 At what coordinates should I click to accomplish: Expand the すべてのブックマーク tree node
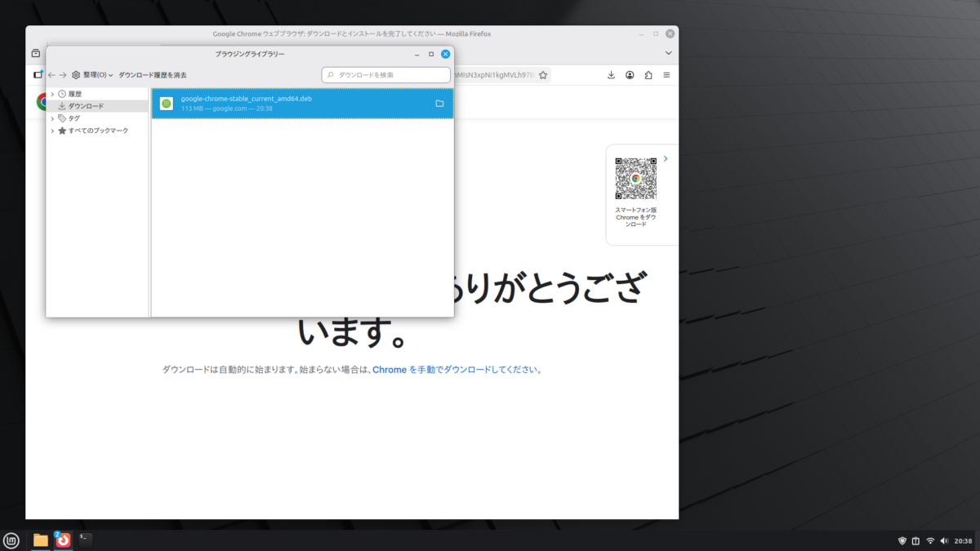pos(52,131)
